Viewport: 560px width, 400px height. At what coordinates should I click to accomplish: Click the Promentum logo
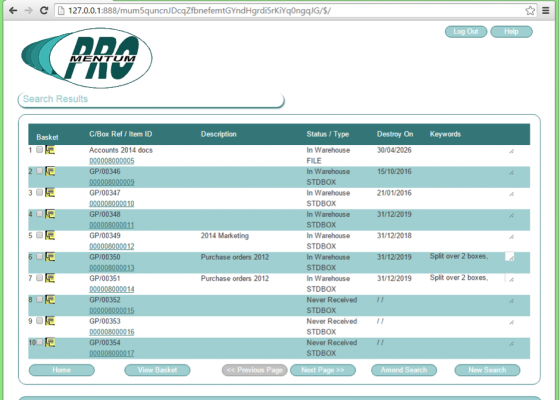(86, 58)
